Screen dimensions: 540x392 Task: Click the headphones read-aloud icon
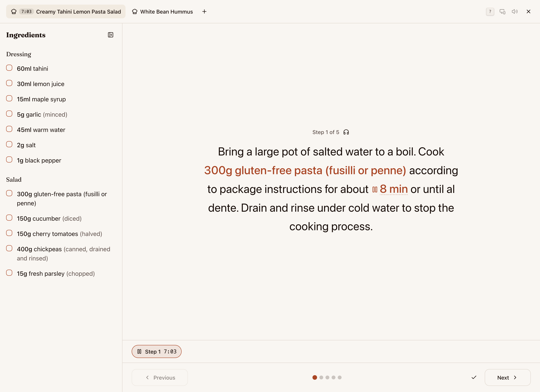[x=346, y=132]
